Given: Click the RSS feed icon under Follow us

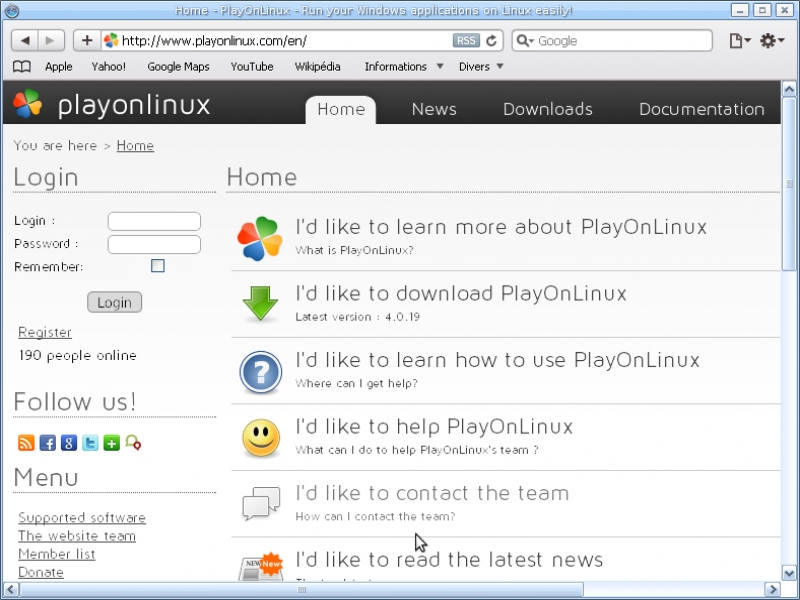Looking at the screenshot, I should click(26, 443).
